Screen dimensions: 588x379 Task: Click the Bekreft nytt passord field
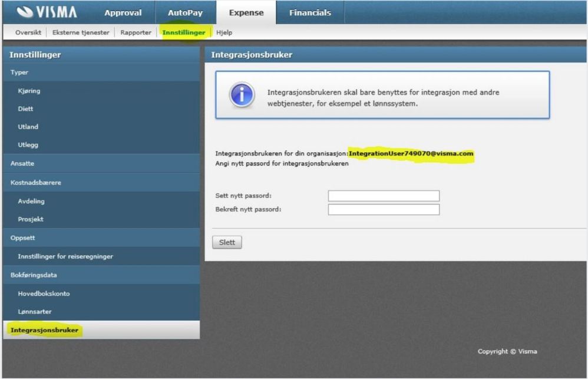click(x=384, y=210)
